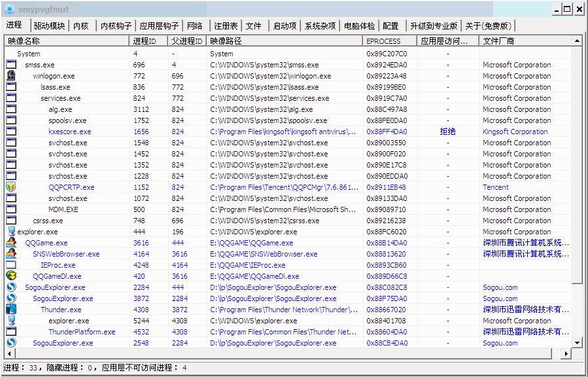This screenshot has height=377, width=588.
Task: Click path E:\QQGAME\QQGame.exe
Action: point(252,243)
